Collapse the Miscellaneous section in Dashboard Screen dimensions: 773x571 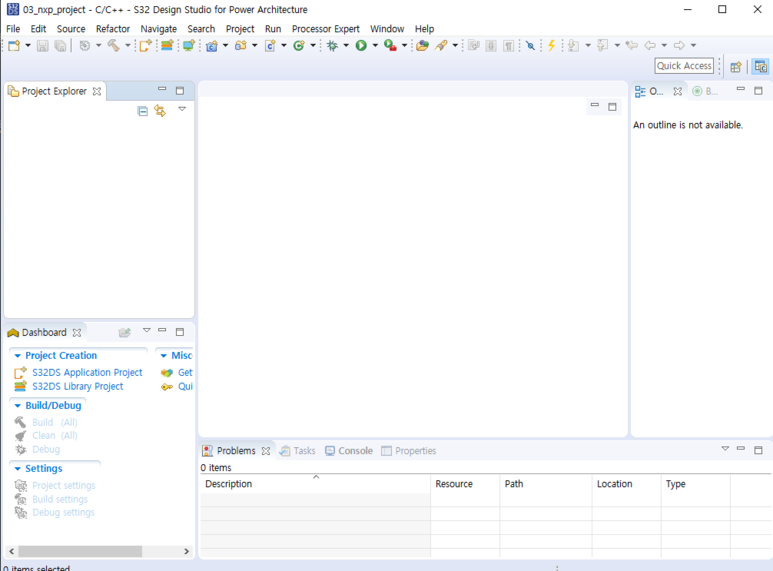pyautogui.click(x=164, y=356)
